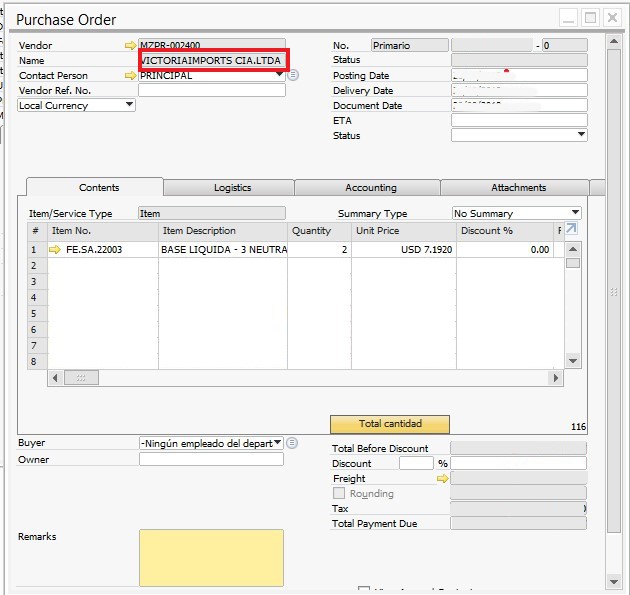Open Contact Person link arrow
Image resolution: width=630 pixels, height=595 pixels.
pos(129,76)
